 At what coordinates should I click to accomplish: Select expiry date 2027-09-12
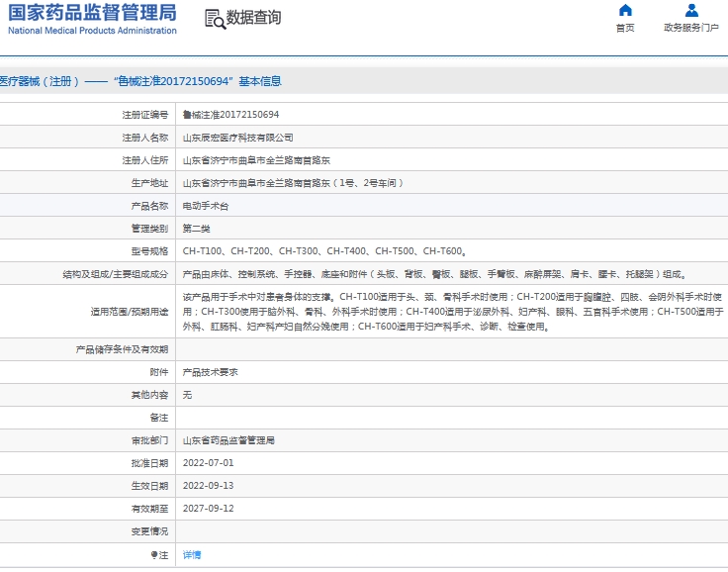pos(208,509)
